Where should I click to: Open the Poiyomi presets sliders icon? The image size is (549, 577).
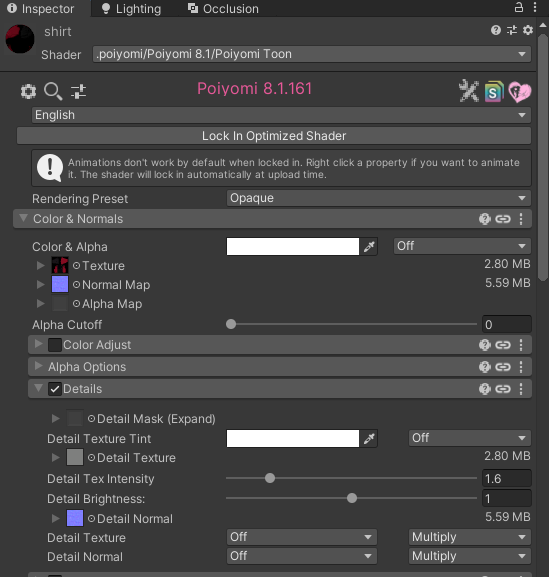pos(78,91)
